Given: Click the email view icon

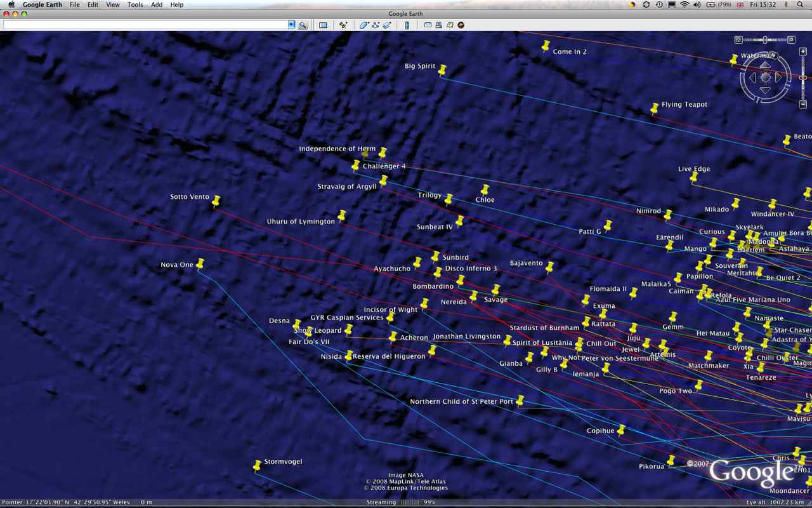Looking at the screenshot, I should (428, 25).
